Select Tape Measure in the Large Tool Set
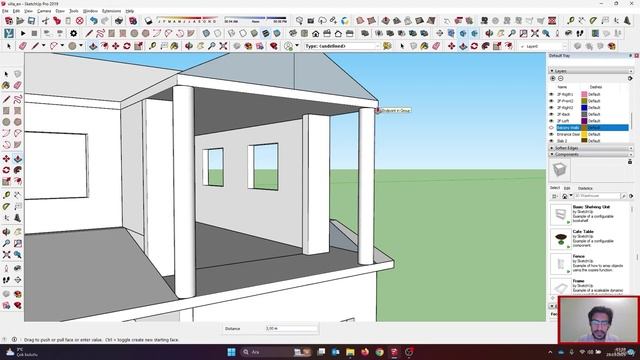The height and width of the screenshot is (360, 640). click(x=6, y=195)
